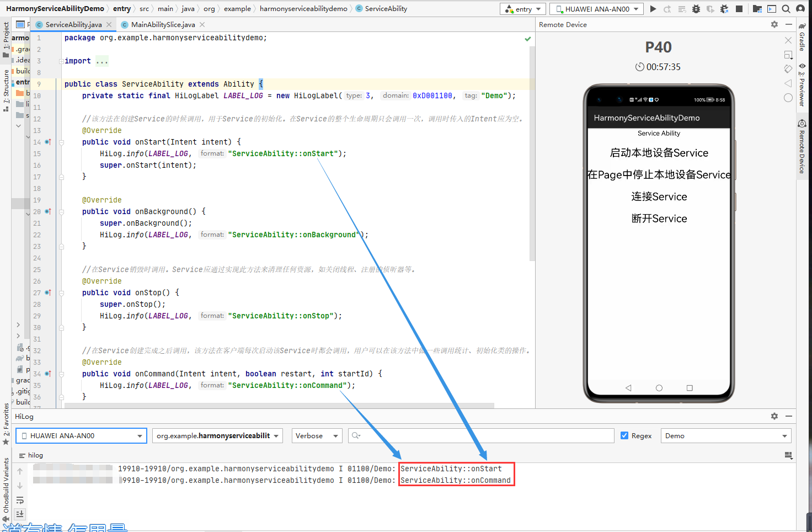
Task: Close the MainAbilitySlice.java tab
Action: click(x=202, y=25)
